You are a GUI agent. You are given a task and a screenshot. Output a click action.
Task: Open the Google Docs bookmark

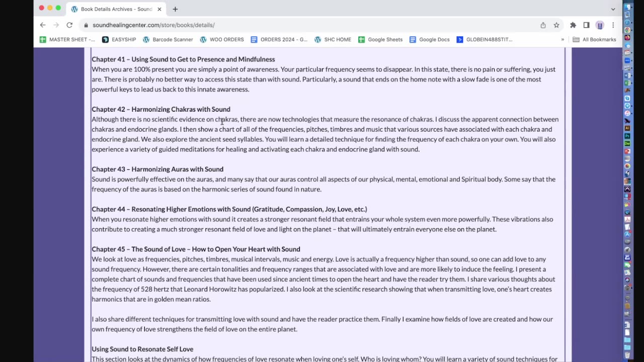click(x=430, y=40)
